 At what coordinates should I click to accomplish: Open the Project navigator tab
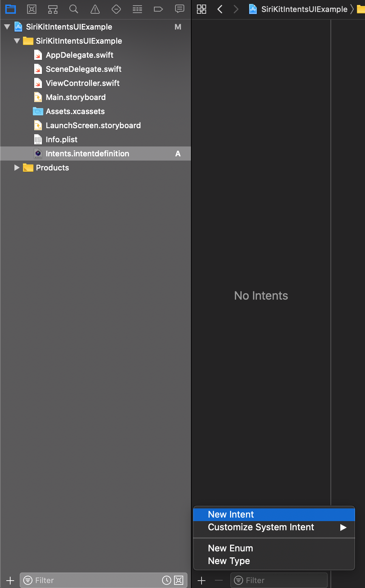pyautogui.click(x=11, y=9)
